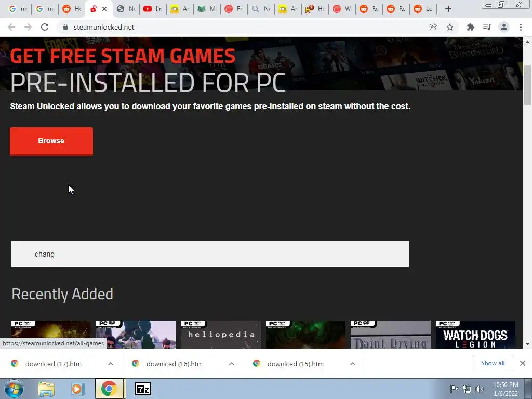This screenshot has height=399, width=532.
Task: Click the search field containing 'chang'
Action: coord(210,254)
